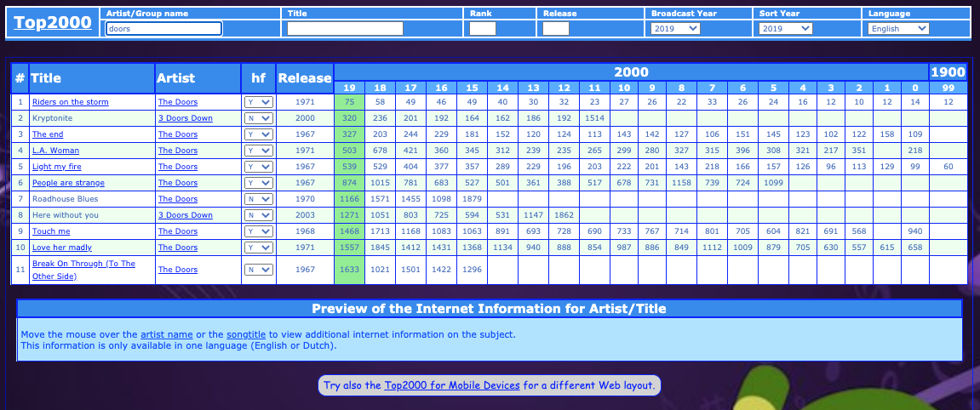Open the hf dropdown for Kryptonite

click(258, 118)
